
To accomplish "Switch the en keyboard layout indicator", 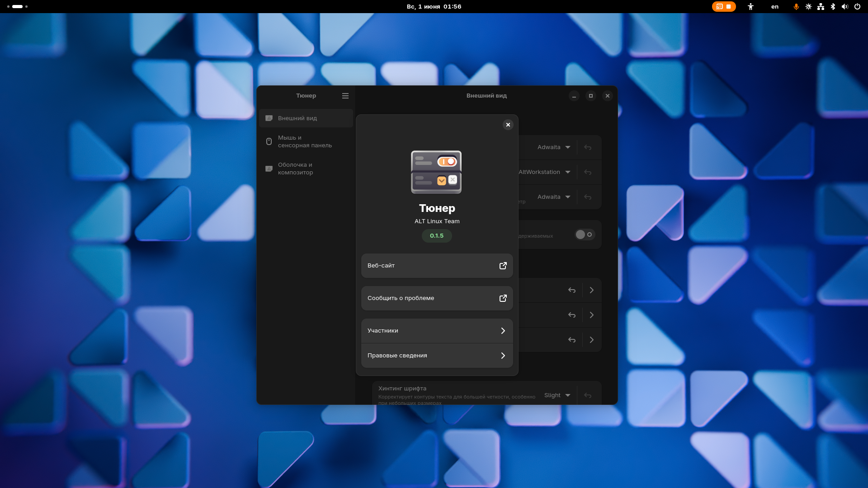I will coord(775,6).
